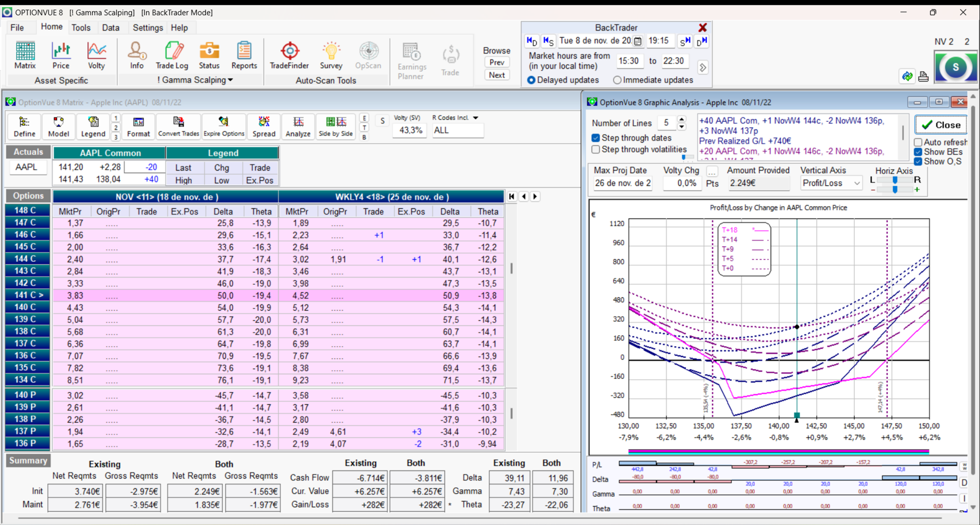
Task: Open the Survey lightbulb icon
Action: pyautogui.click(x=331, y=56)
